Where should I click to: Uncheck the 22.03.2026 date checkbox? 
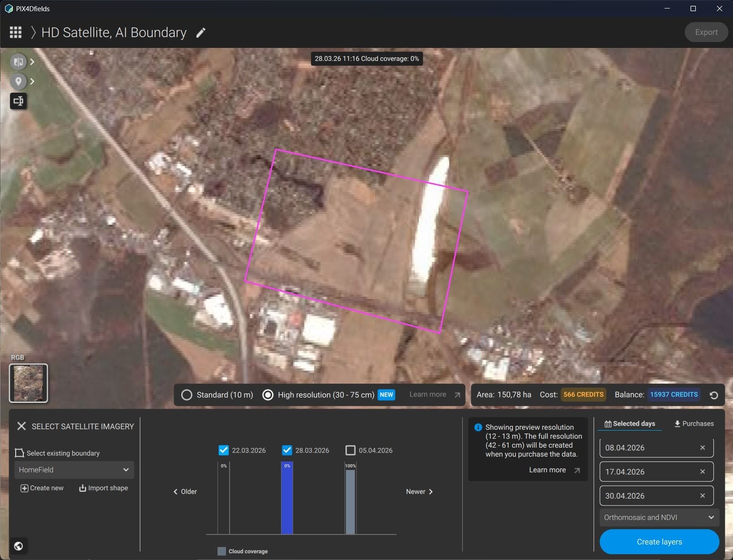[x=224, y=450]
